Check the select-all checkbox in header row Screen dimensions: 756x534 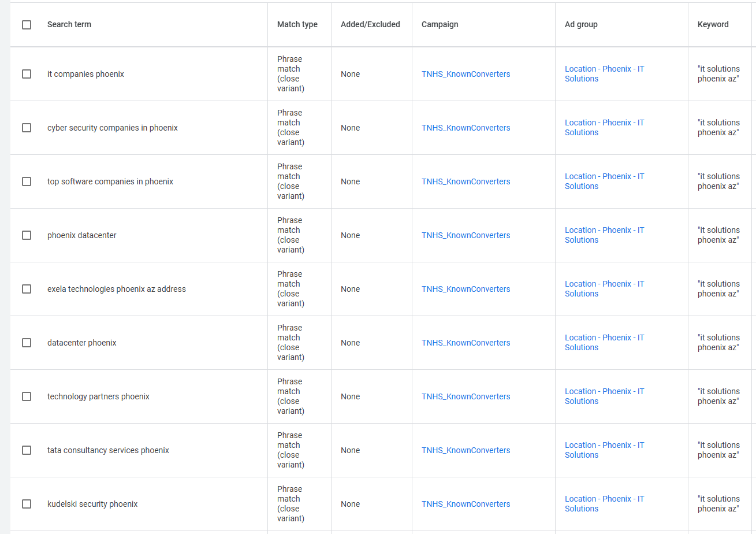click(x=27, y=24)
